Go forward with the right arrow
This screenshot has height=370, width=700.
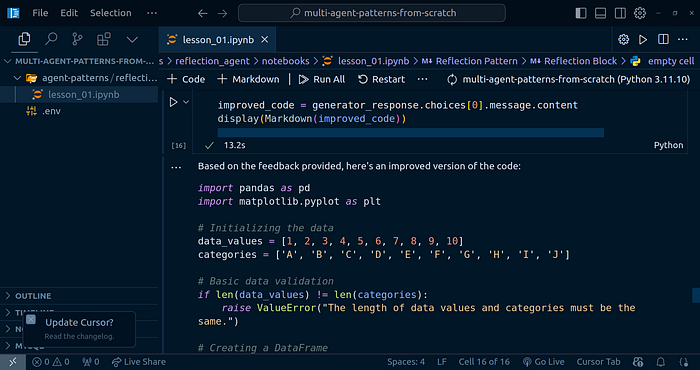click(222, 13)
